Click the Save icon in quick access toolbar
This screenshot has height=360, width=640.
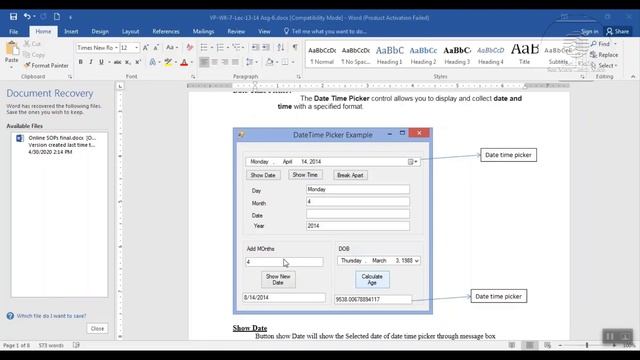click(x=13, y=17)
